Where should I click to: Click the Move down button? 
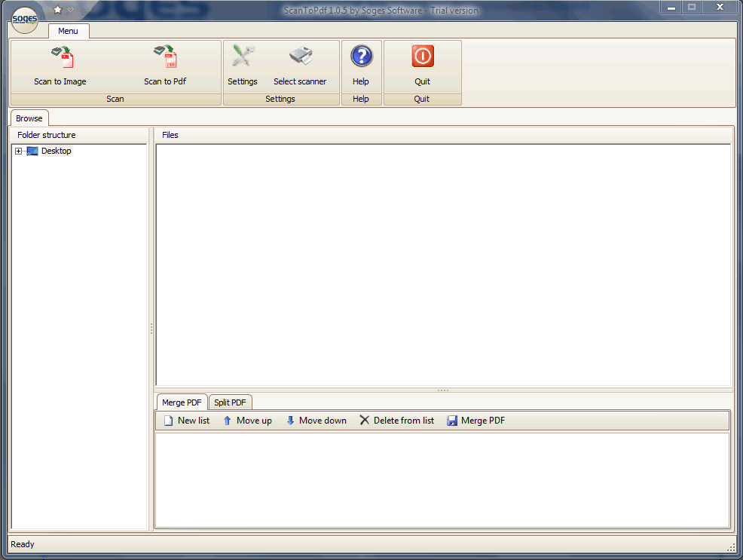316,421
